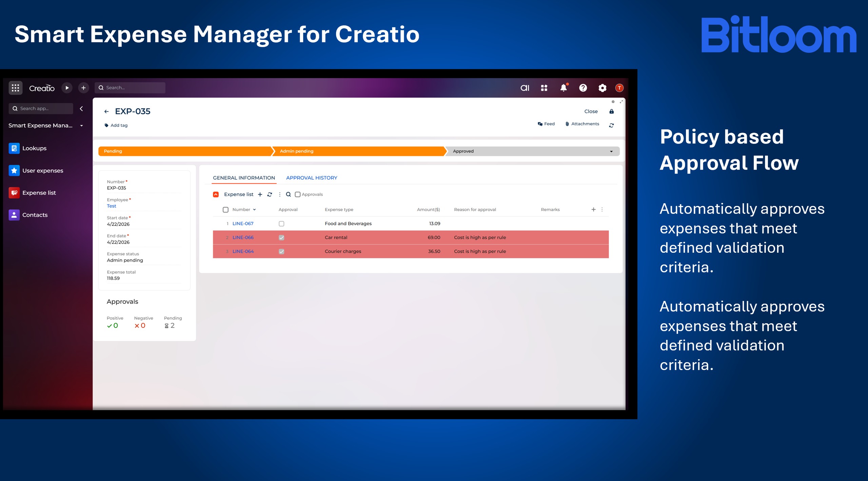
Task: Search within the Expense list
Action: [x=288, y=194]
